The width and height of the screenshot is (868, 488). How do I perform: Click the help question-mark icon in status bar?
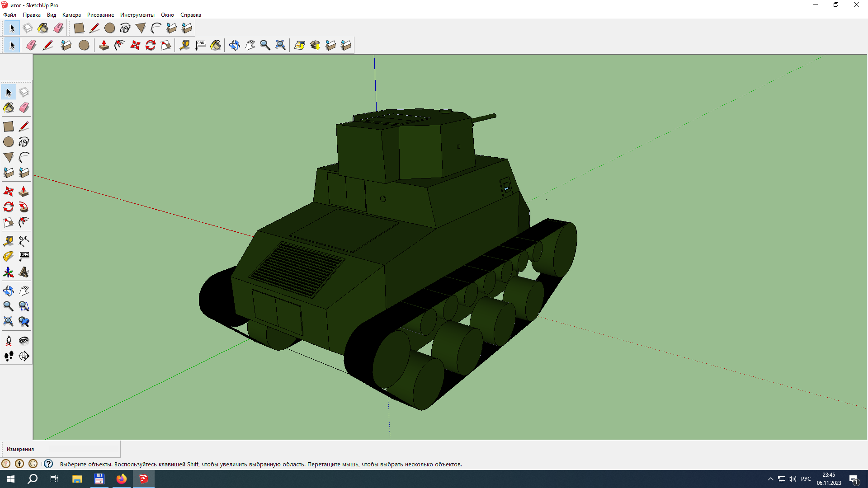click(48, 464)
